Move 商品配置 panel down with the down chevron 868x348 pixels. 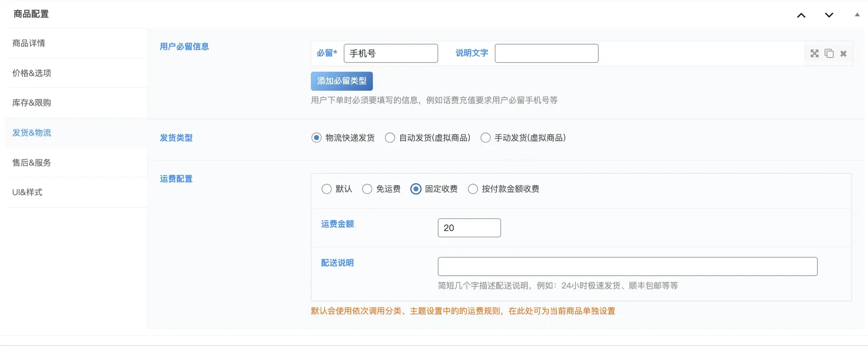coord(829,15)
